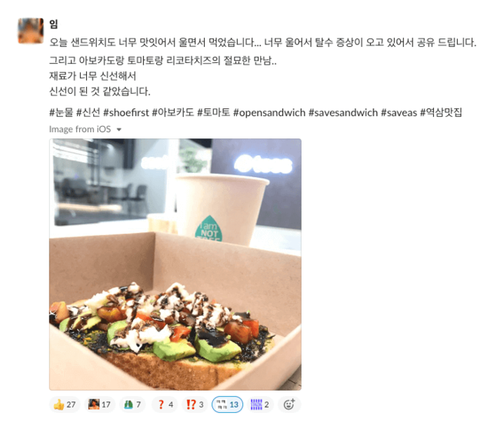504x429 pixels.
Task: Toggle the selected ㅋㅋㅋㅋ reaction with 13
Action: (x=227, y=404)
